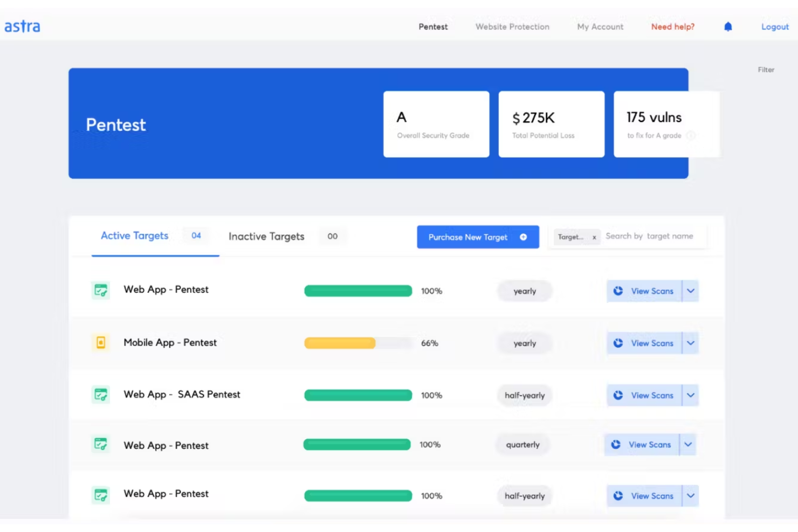The image size is (798, 532).
Task: Click the Need help? link
Action: (x=671, y=26)
